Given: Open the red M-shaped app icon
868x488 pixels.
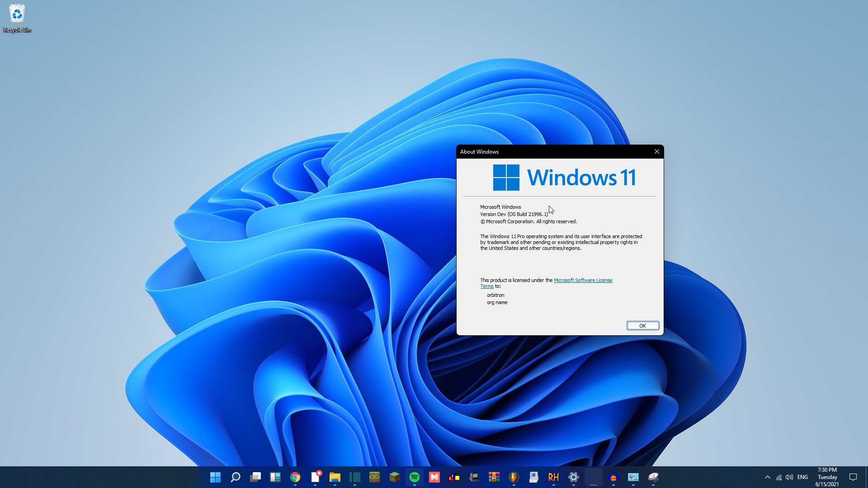Looking at the screenshot, I should tap(434, 477).
